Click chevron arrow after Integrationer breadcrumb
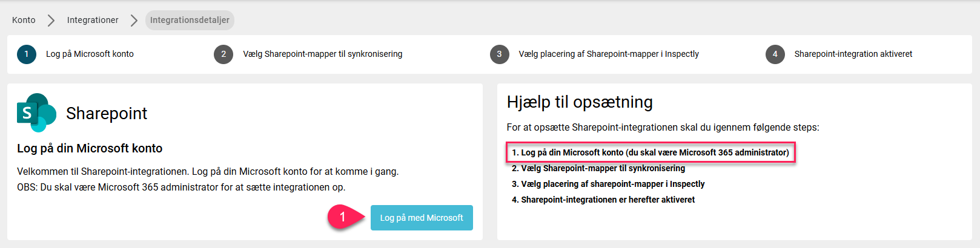The height and width of the screenshot is (248, 980). point(134,20)
